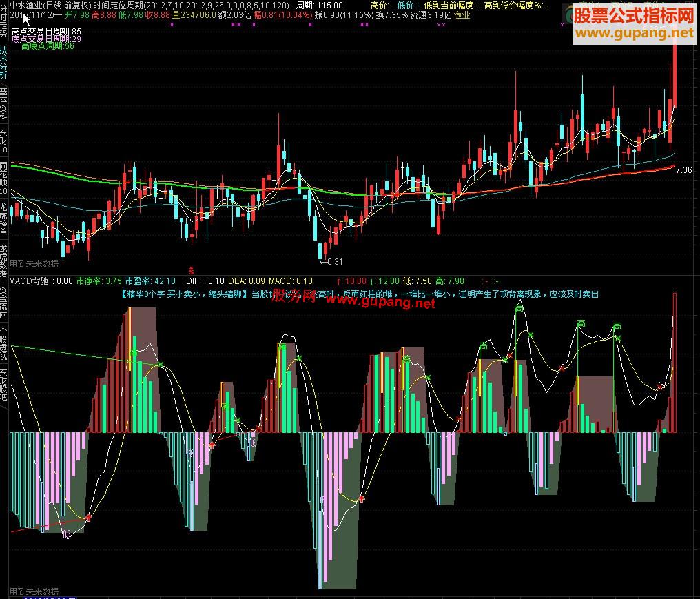Click the 高到低价幅度% readout

pos(516,6)
